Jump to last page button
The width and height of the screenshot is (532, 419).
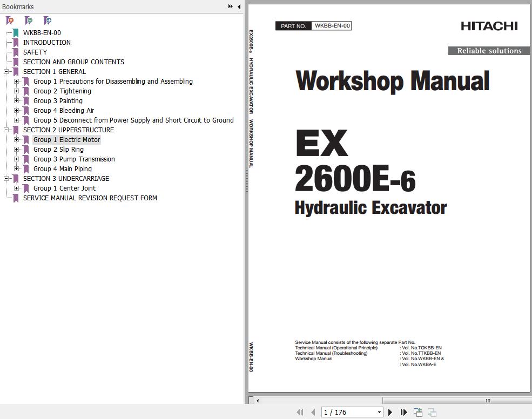coord(403,412)
